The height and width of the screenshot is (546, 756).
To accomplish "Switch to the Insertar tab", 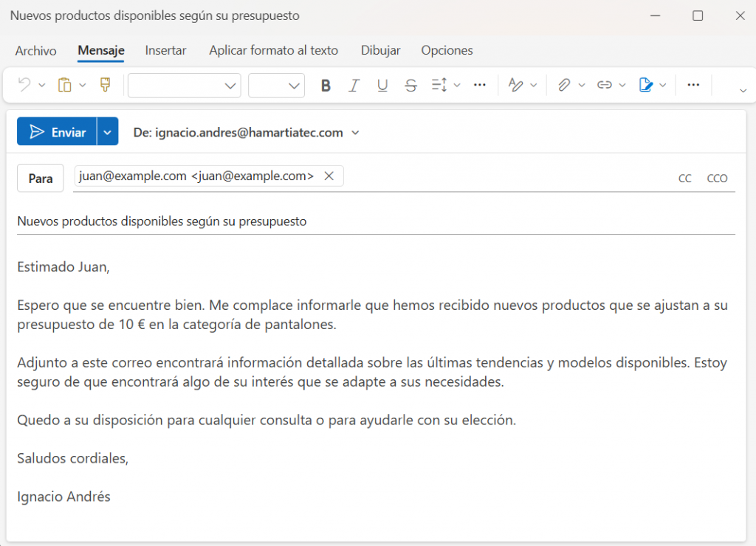I will click(x=165, y=51).
